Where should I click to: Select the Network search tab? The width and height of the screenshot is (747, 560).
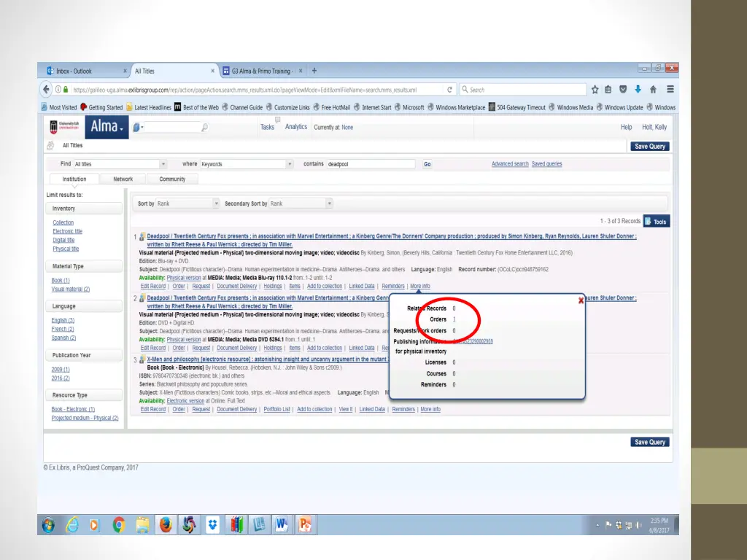123,179
